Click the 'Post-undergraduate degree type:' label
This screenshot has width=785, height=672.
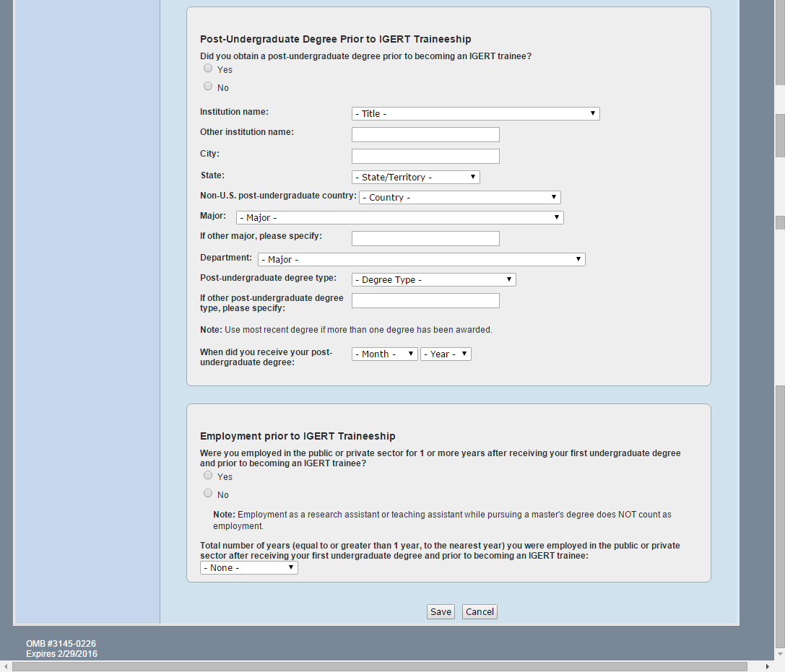269,278
